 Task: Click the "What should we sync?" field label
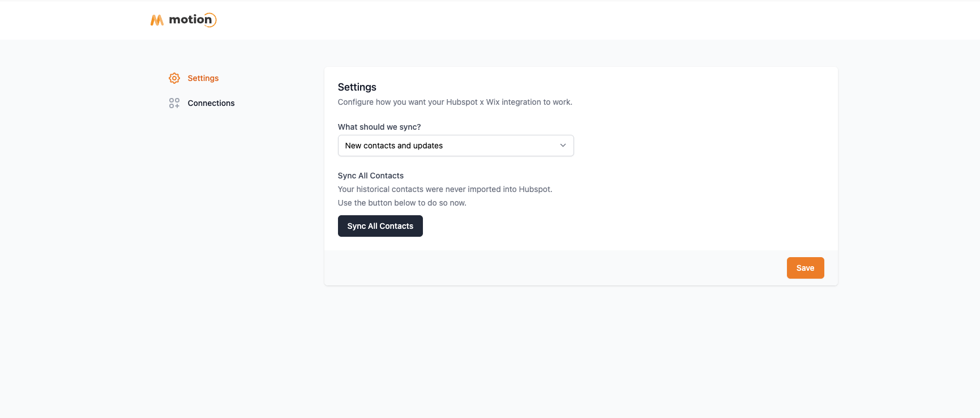[379, 127]
